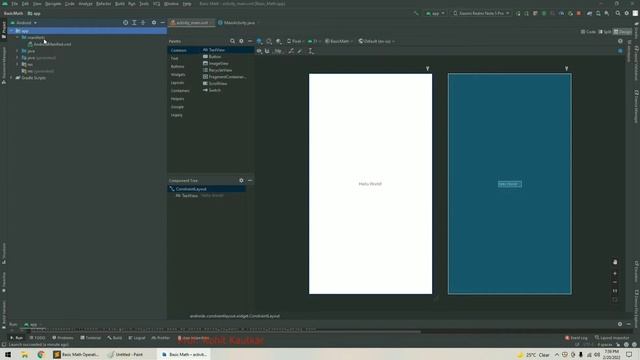Open Palette settings gear
This screenshot has height=360, width=640.
coord(241,41)
